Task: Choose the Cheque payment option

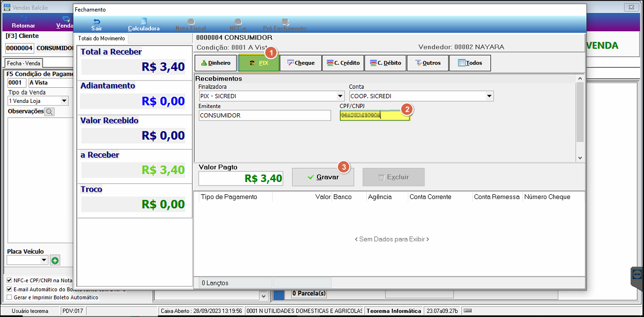Action: [300, 63]
